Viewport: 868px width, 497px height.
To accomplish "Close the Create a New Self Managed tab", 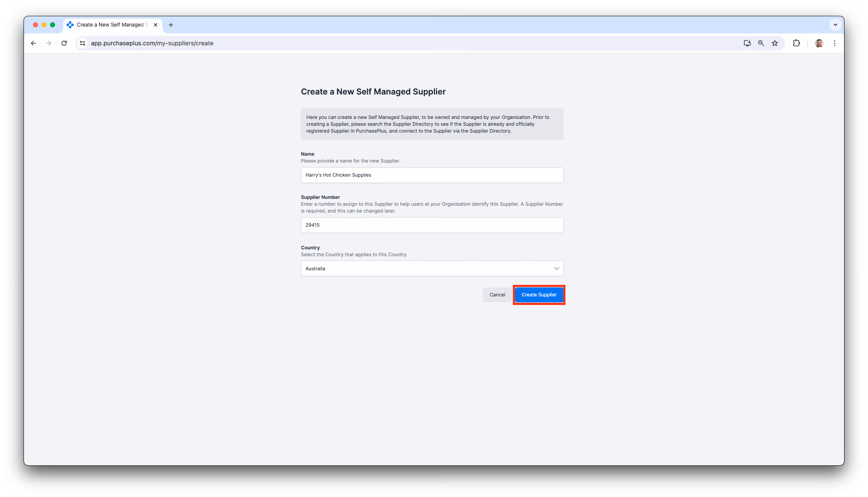I will (156, 25).
